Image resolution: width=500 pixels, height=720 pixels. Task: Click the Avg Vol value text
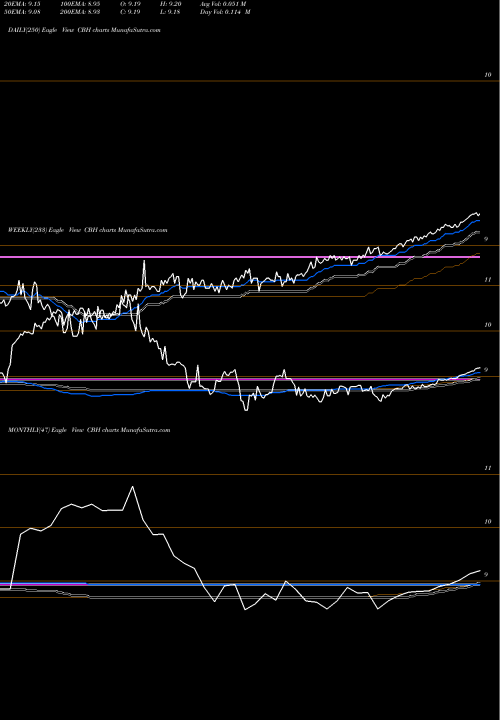(x=223, y=4)
